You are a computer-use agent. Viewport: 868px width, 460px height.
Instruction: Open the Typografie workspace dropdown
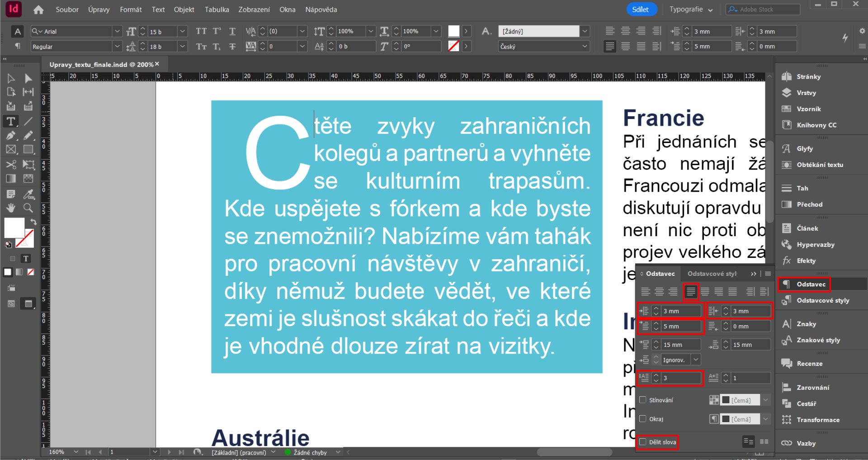(691, 9)
